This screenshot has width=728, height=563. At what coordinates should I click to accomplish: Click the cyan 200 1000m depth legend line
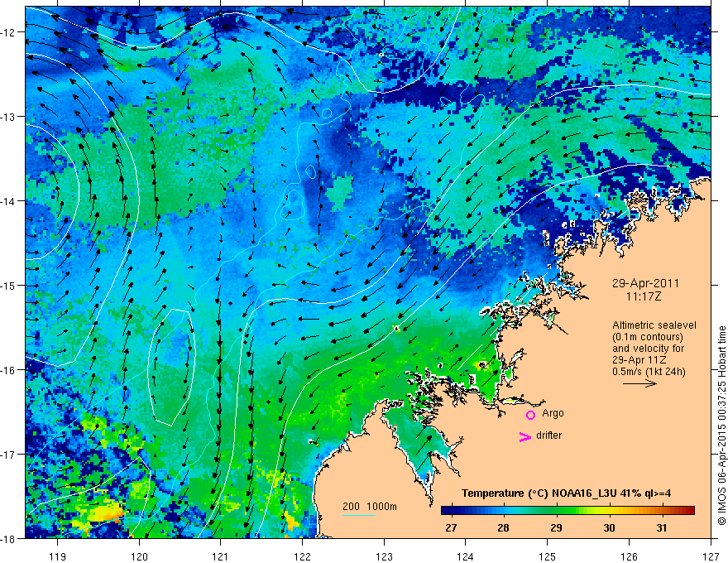click(x=359, y=515)
